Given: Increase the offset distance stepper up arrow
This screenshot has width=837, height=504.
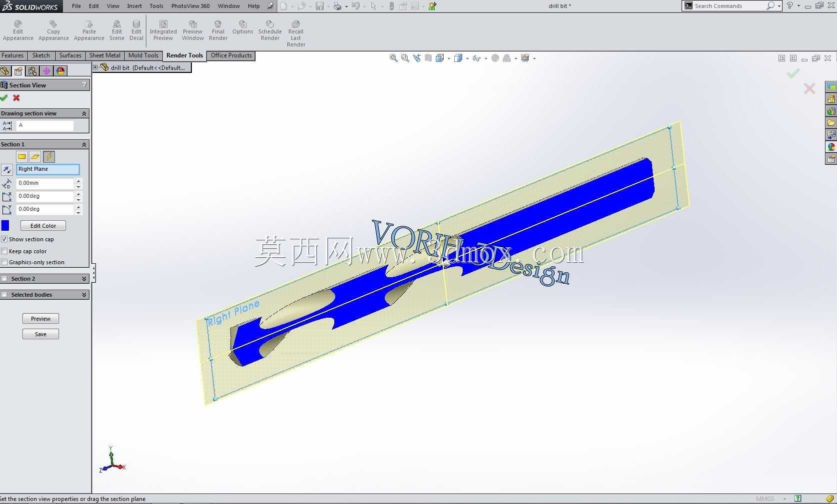Looking at the screenshot, I should [x=78, y=180].
